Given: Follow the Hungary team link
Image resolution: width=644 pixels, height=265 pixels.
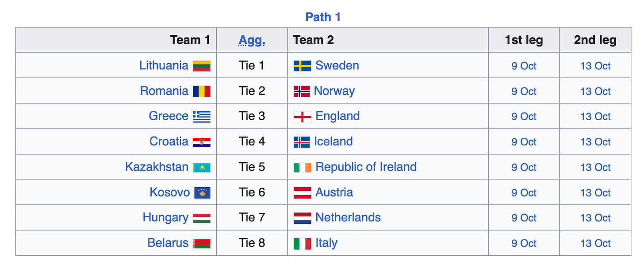Looking at the screenshot, I should [x=165, y=218].
